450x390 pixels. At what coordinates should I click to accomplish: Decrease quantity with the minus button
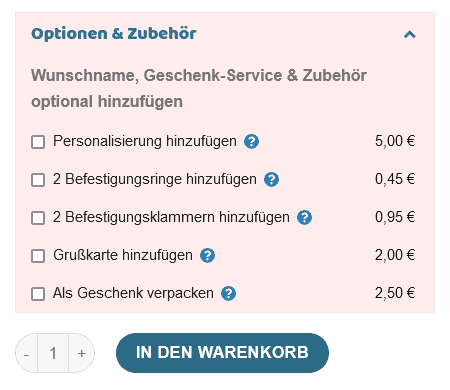click(x=27, y=353)
